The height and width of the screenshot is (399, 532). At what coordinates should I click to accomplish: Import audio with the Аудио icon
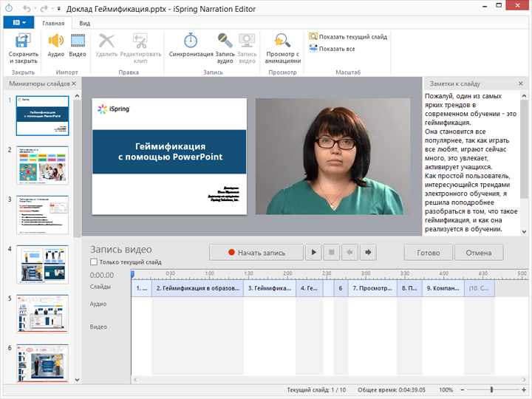pyautogui.click(x=55, y=45)
